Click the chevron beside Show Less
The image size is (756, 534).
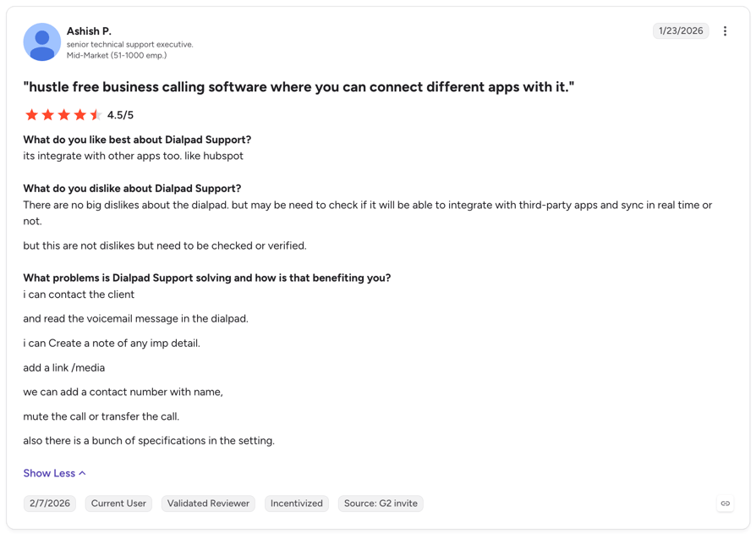(x=82, y=473)
